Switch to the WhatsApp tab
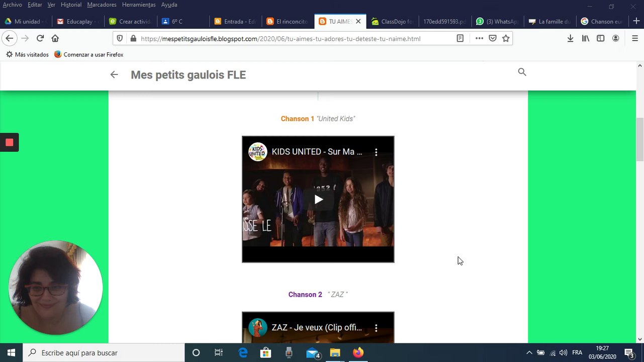The height and width of the screenshot is (362, 644). tap(497, 22)
